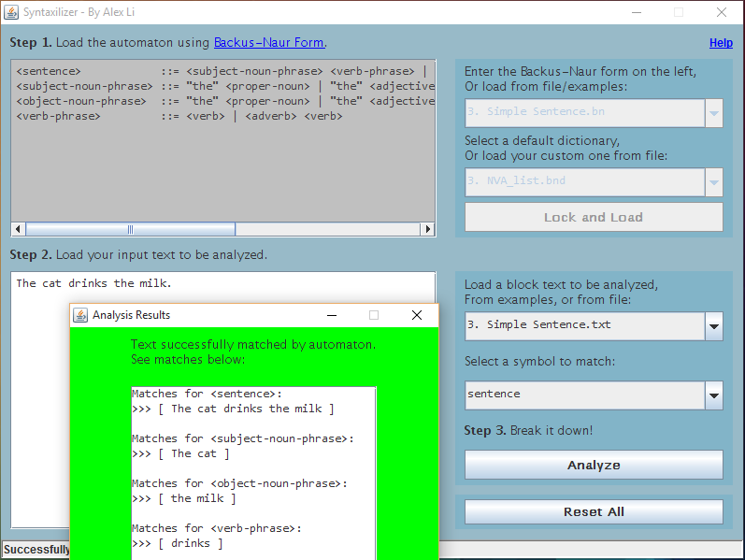Expand the sentence symbol dropdown arrow
Screen dimensions: 745x560
click(713, 395)
